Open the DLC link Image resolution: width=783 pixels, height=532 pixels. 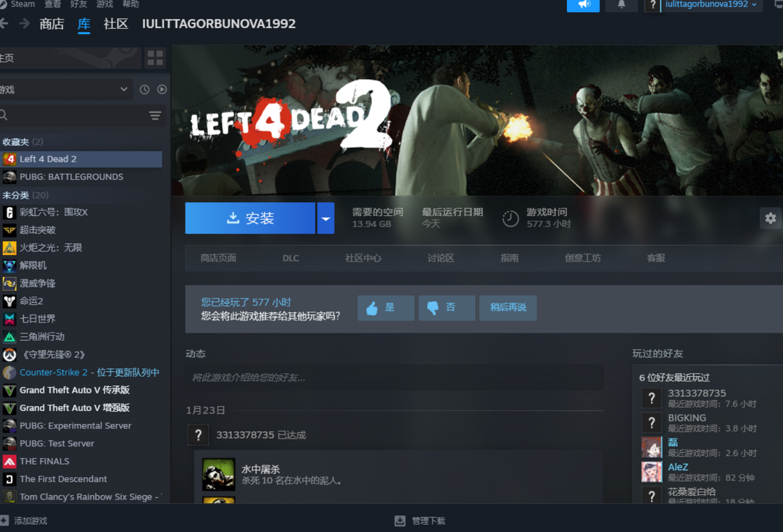291,258
